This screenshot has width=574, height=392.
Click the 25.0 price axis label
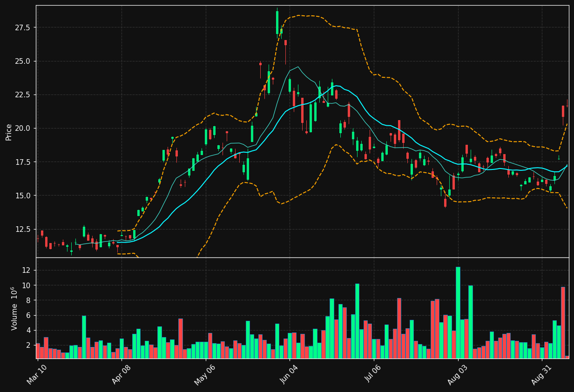(22, 61)
